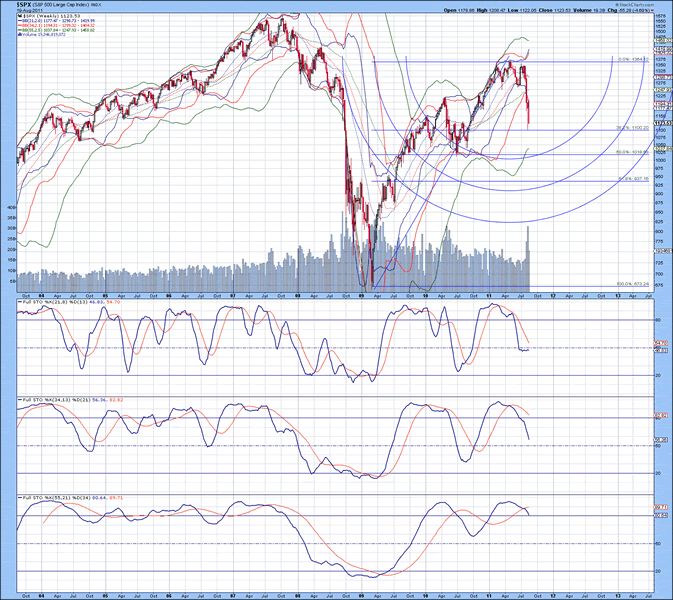Click the 700 label on the price axis

660,273
